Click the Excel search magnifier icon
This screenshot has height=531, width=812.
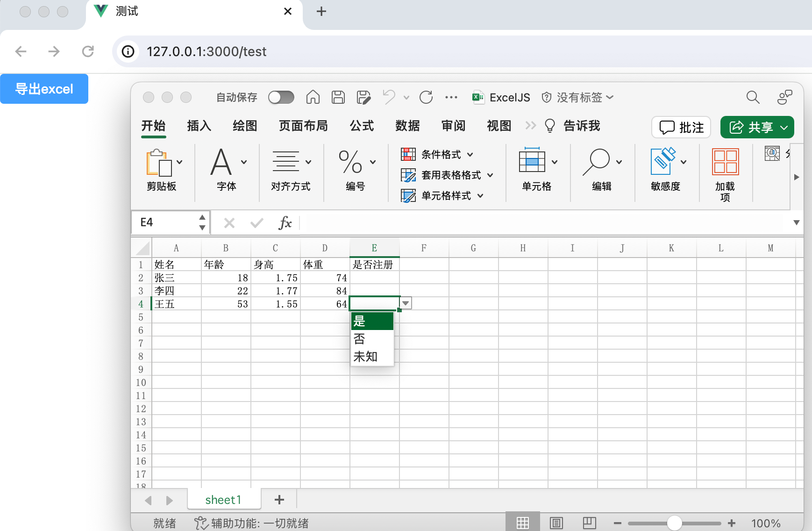tap(753, 97)
